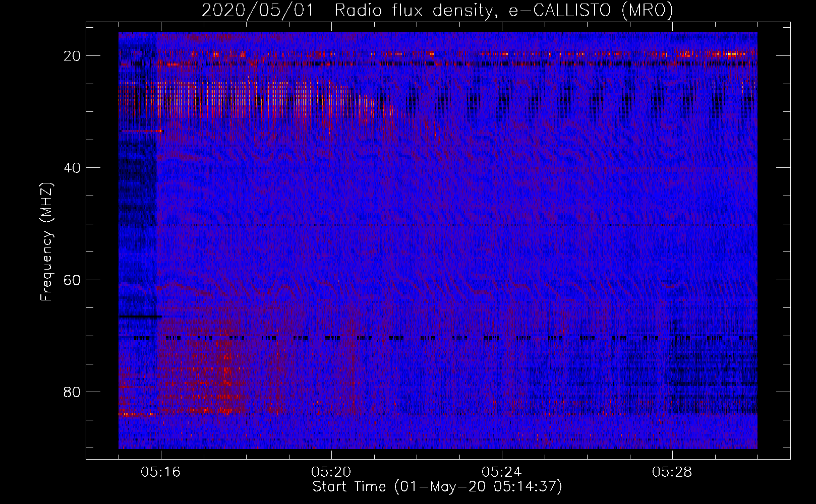Click the 80 frequency tick label
The height and width of the screenshot is (504, 816).
coord(73,392)
